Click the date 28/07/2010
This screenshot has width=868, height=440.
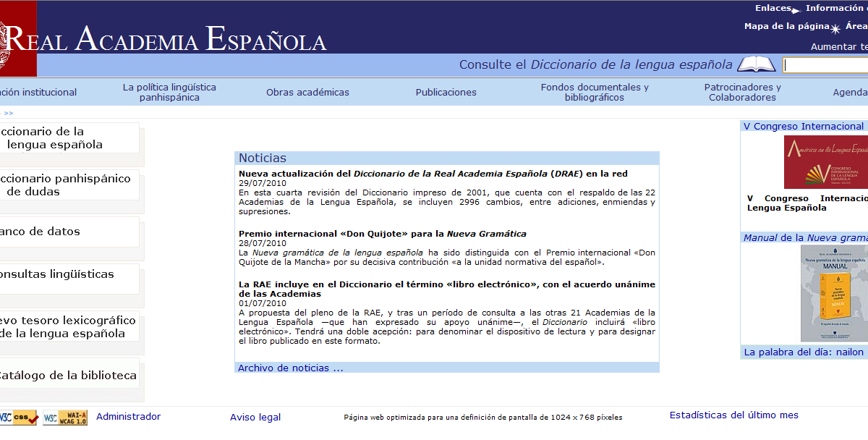point(263,243)
